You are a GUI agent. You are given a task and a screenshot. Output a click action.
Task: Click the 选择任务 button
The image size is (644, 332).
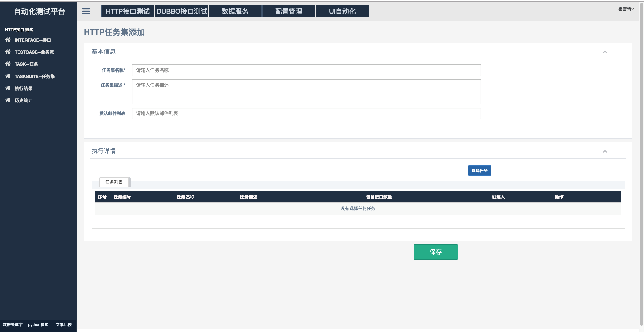coord(480,171)
